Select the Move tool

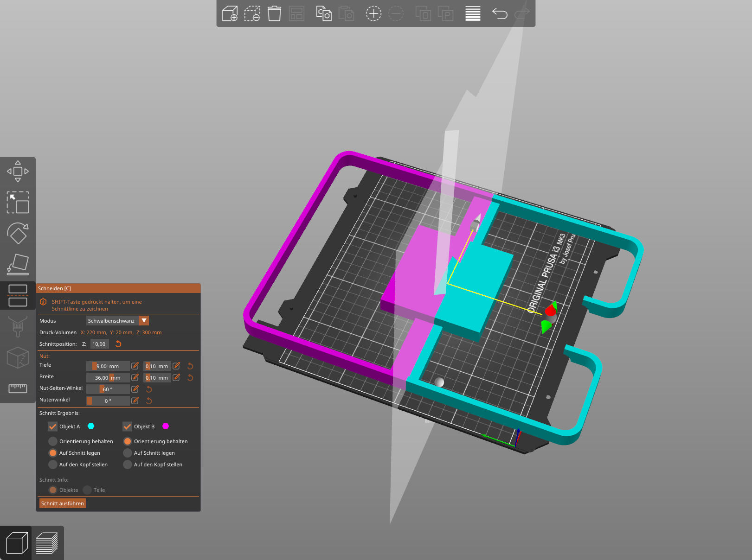click(18, 172)
